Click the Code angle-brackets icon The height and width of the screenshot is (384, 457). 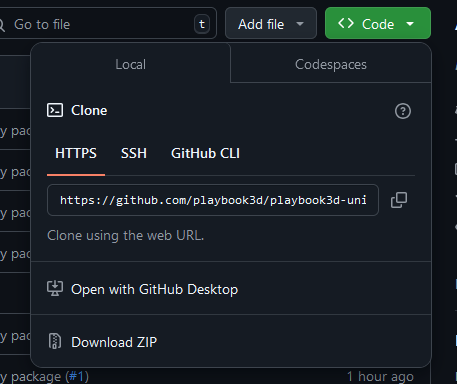coord(346,23)
